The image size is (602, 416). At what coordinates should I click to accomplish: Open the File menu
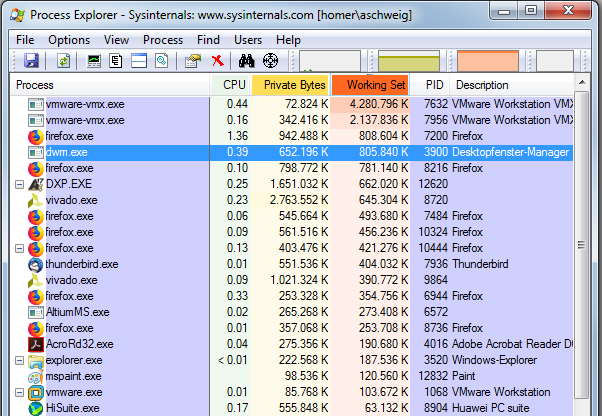(x=25, y=40)
